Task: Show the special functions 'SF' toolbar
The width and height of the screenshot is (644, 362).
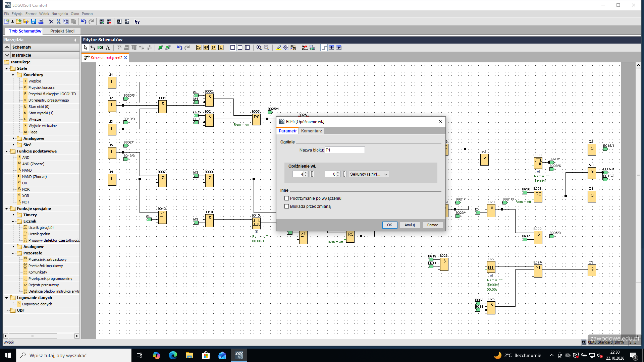Action: [213, 48]
